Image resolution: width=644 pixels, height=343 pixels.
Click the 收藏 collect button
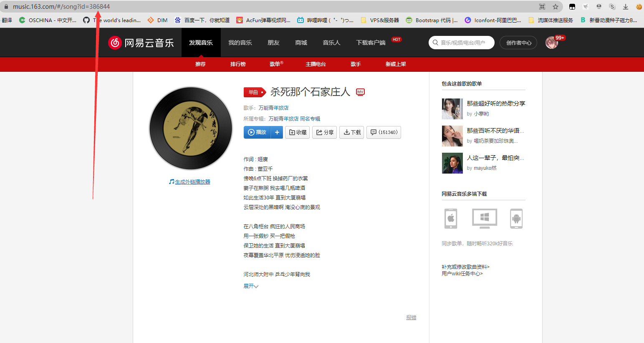point(298,132)
